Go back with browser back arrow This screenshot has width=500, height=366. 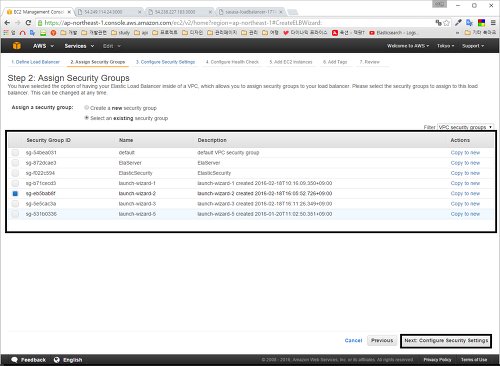click(7, 23)
